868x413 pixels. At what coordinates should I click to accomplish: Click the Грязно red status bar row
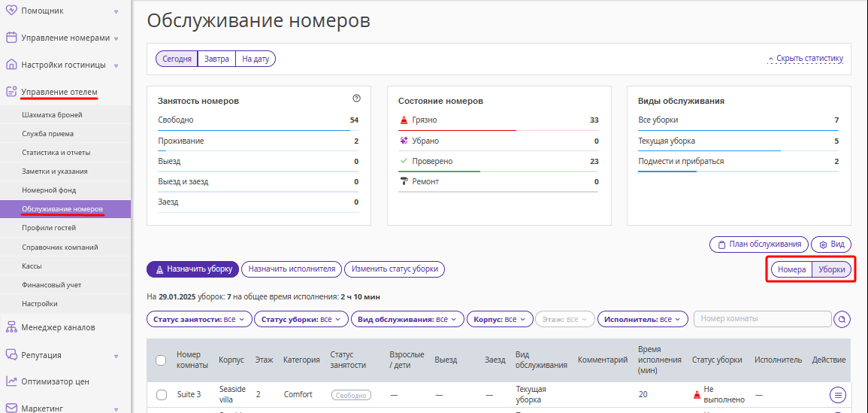498,120
